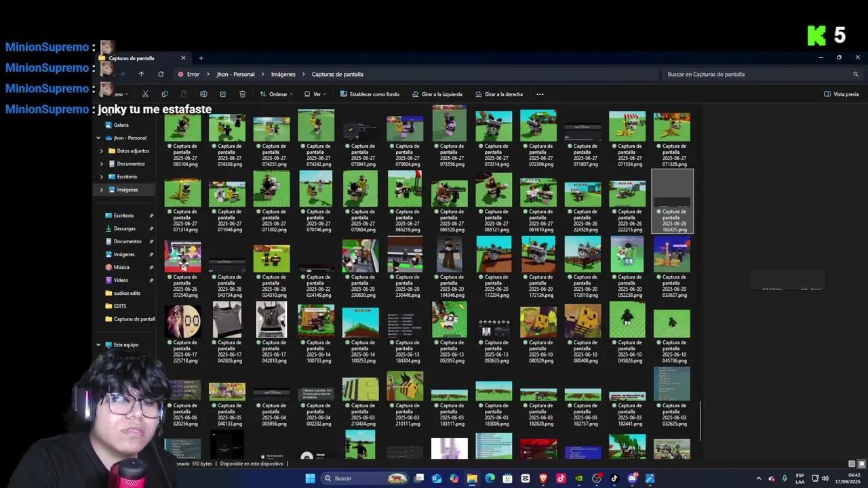The width and height of the screenshot is (868, 488).
Task: Click the Cut scissors icon in toolbar
Action: [x=145, y=94]
